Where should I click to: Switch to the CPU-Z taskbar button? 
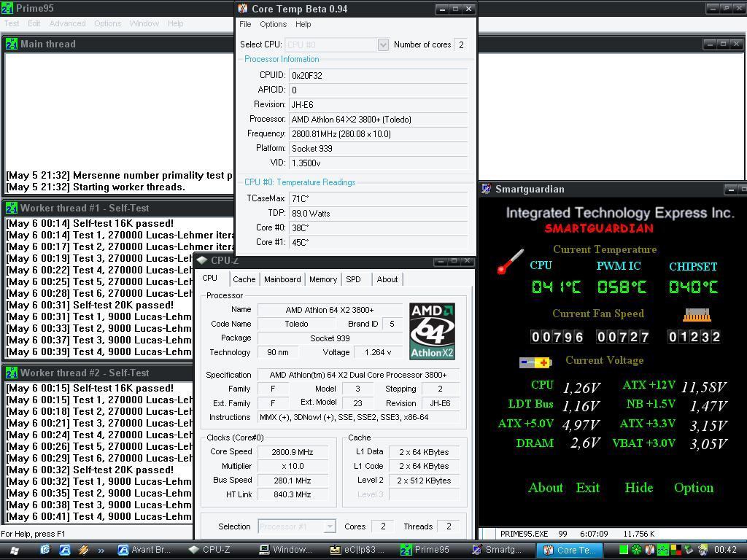coord(216,550)
